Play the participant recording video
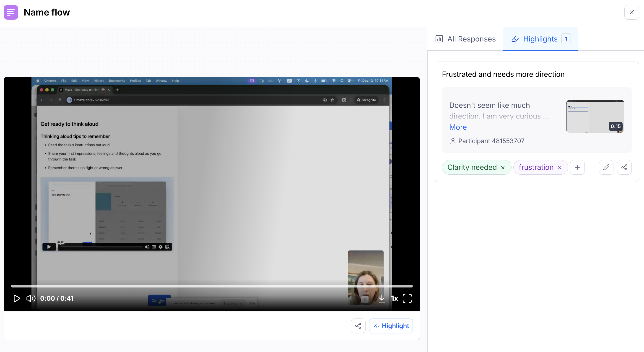Image resolution: width=644 pixels, height=352 pixels. click(16, 298)
